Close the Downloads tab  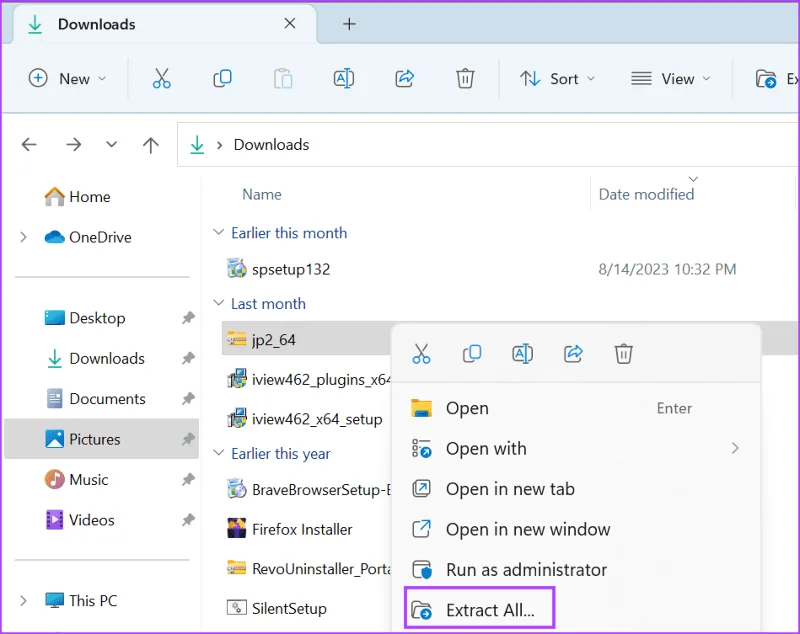click(290, 23)
